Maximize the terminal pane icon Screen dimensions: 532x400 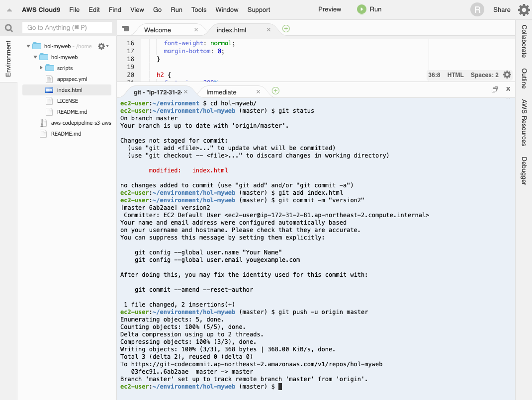495,89
